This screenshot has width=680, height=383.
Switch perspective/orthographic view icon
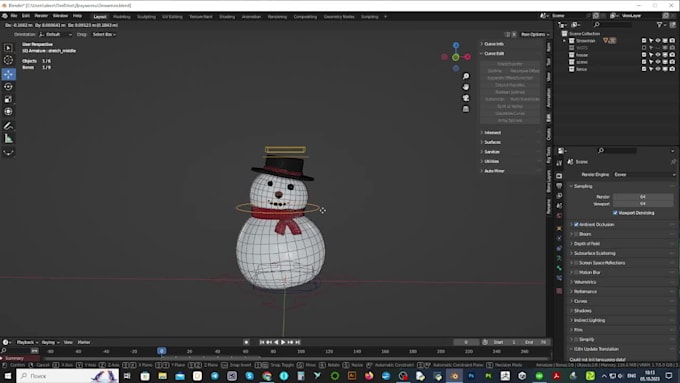click(466, 109)
